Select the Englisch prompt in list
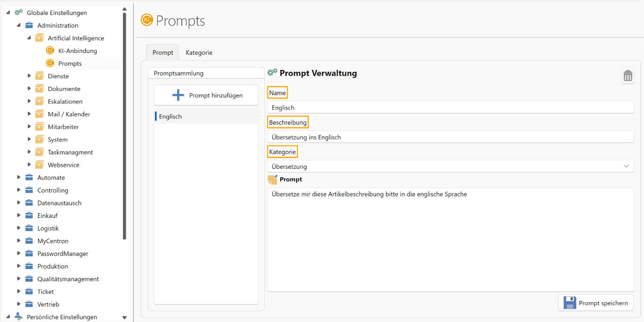This screenshot has height=322, width=644. [x=206, y=117]
